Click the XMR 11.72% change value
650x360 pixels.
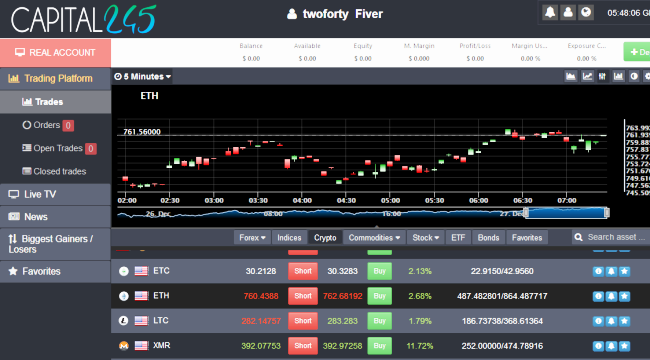coord(420,346)
